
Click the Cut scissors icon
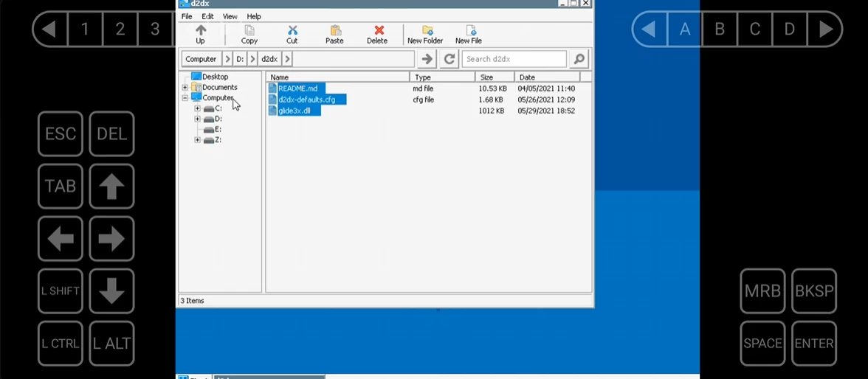point(292,31)
